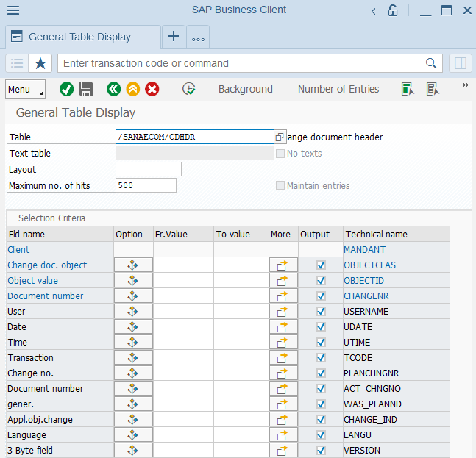Screen dimensions: 476x458
Task: Open option selector for Change no. row
Action: (133, 373)
